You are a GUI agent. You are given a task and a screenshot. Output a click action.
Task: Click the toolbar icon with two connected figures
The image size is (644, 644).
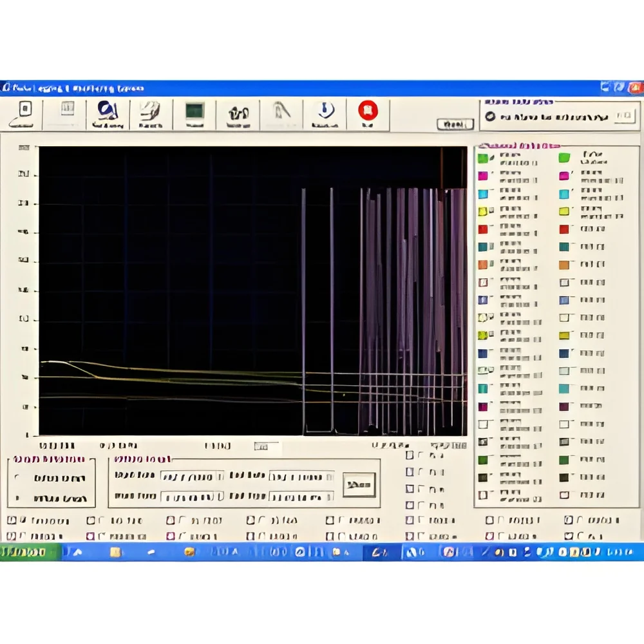tap(239, 113)
